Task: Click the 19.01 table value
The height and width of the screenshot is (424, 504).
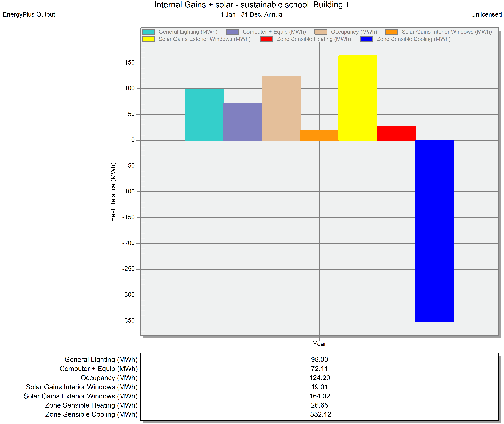Action: (x=320, y=387)
